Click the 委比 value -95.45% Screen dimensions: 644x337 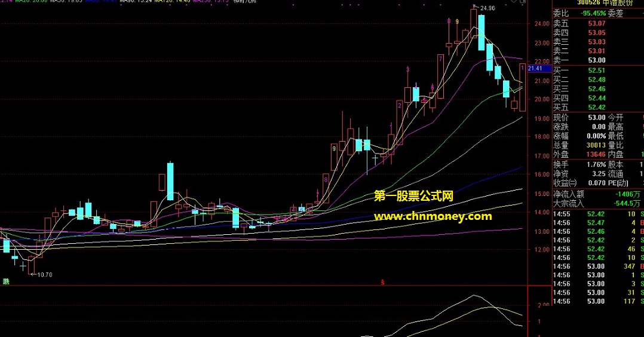pos(593,14)
